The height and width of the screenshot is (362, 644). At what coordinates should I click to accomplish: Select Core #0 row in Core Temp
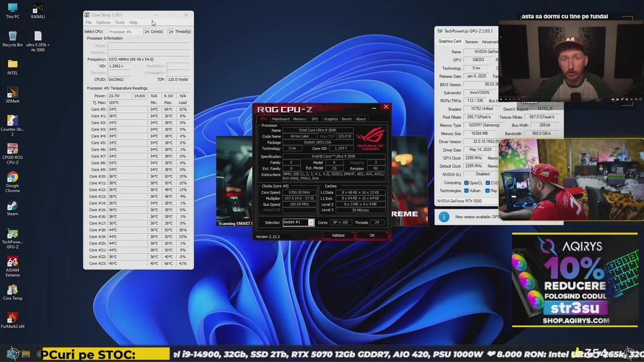pyautogui.click(x=138, y=109)
